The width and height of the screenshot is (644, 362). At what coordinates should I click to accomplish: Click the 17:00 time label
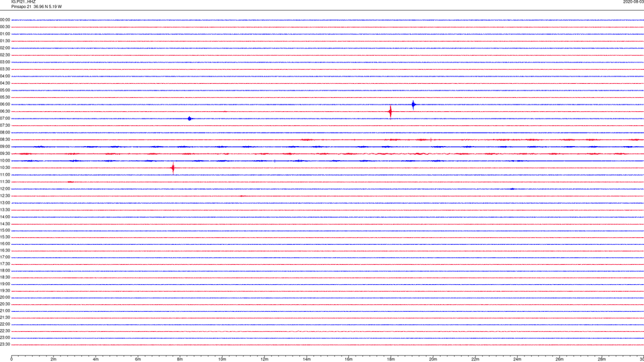click(x=5, y=257)
